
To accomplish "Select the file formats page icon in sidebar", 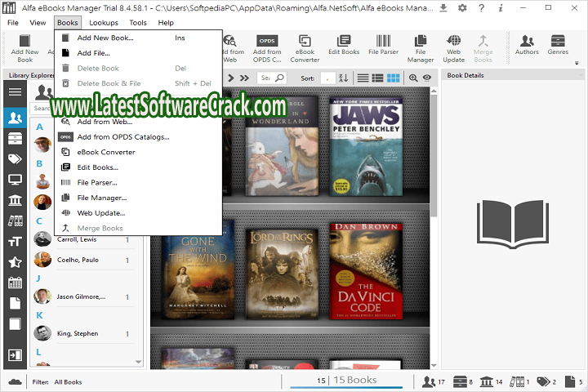I will (x=15, y=303).
